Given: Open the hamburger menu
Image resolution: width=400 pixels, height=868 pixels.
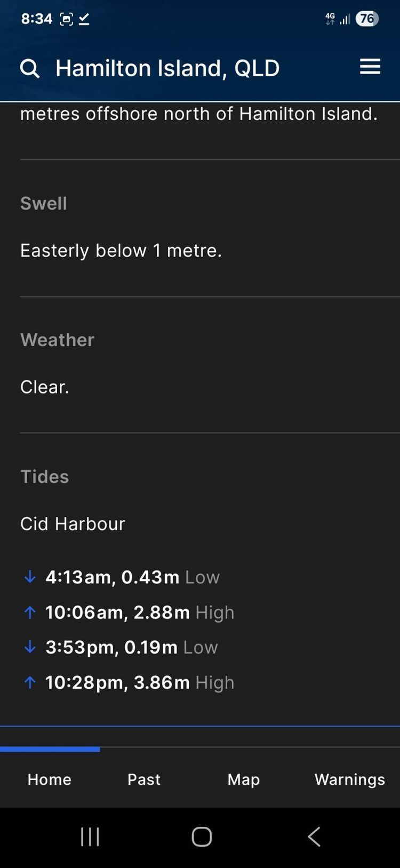Looking at the screenshot, I should point(370,67).
